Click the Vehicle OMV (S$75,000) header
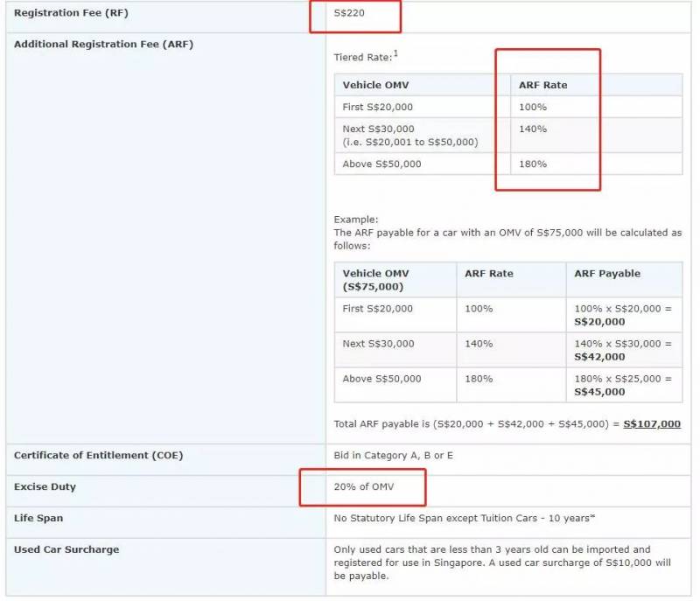The width and height of the screenshot is (700, 601). tap(375, 280)
